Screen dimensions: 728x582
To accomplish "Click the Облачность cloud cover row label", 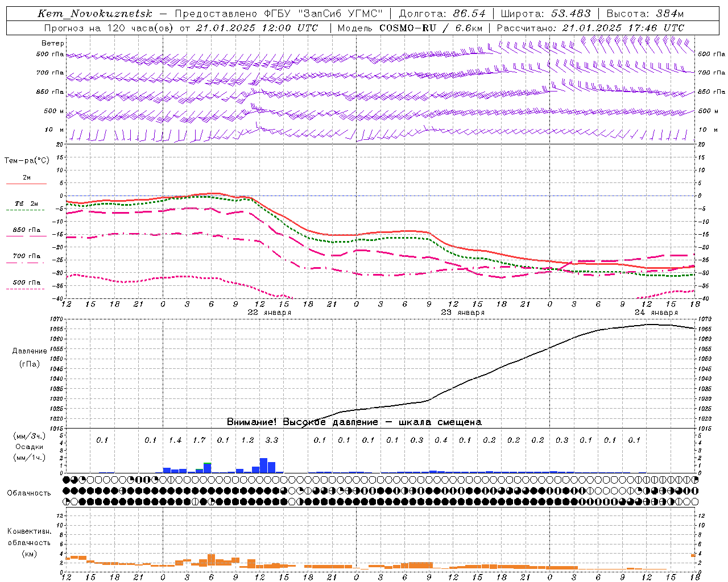I will tap(29, 493).
